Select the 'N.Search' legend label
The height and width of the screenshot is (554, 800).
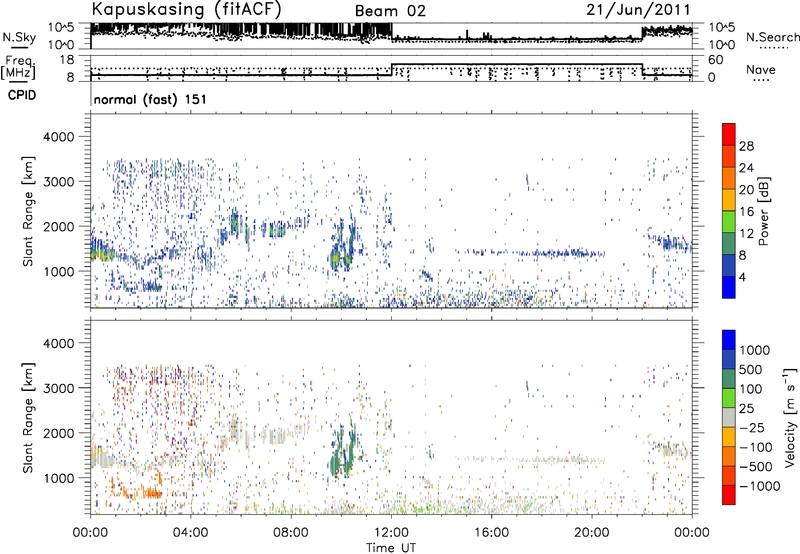coord(772,37)
